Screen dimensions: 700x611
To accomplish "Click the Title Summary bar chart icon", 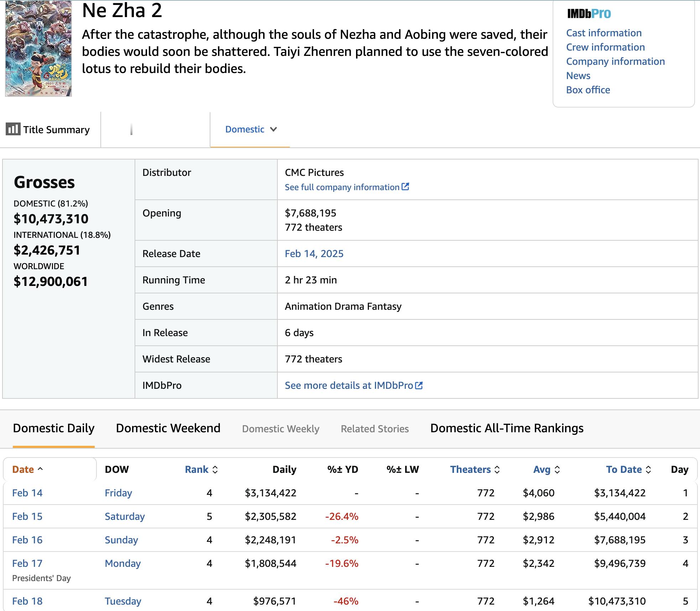I will tap(13, 129).
